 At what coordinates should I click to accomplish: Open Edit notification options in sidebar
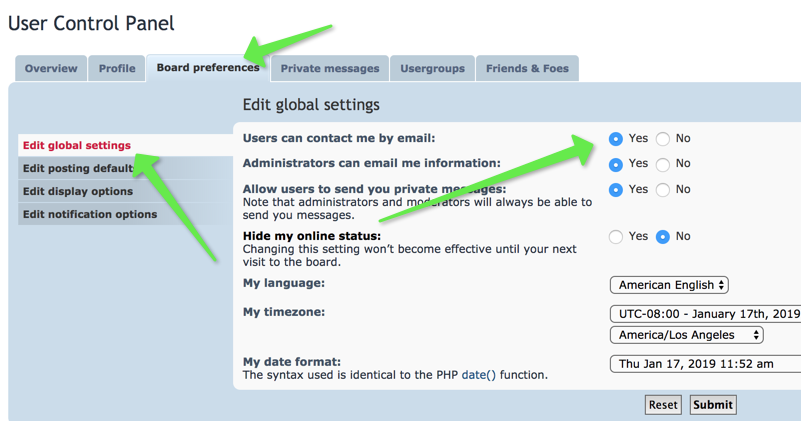click(x=90, y=215)
